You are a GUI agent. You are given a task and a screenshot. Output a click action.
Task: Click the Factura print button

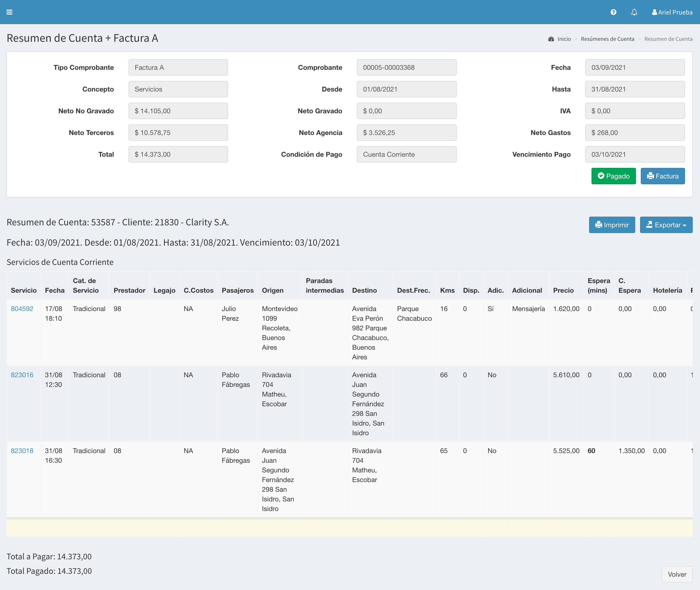(x=662, y=176)
